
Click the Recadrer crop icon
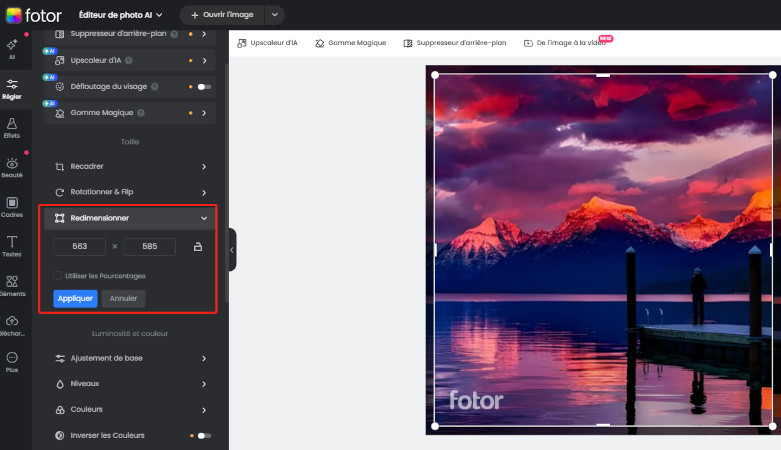point(60,166)
